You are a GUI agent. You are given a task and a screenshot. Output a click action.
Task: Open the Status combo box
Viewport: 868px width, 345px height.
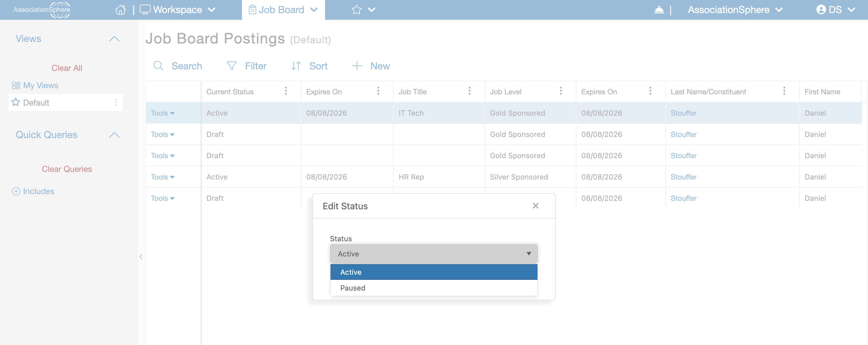coord(434,254)
